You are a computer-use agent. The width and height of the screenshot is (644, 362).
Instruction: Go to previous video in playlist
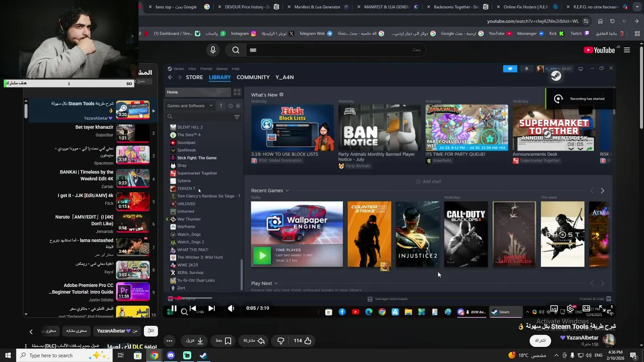point(193,309)
